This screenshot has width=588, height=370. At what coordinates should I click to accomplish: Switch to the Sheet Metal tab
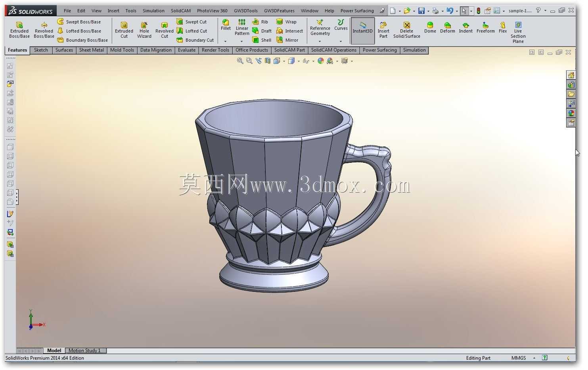click(92, 50)
